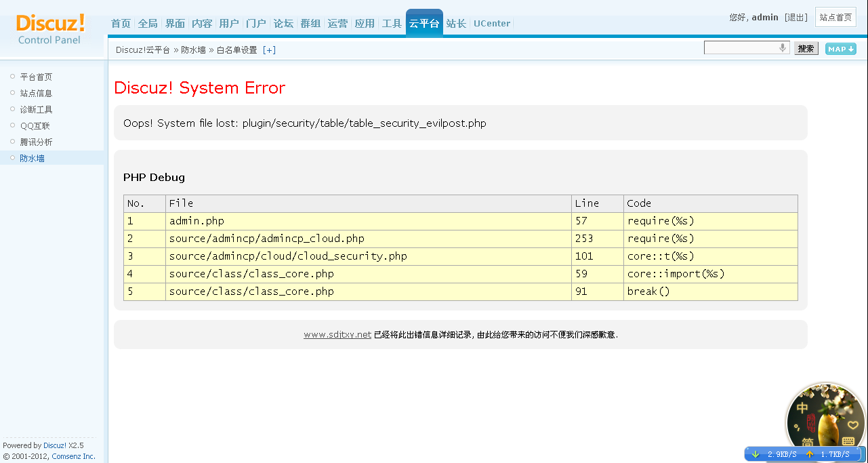
Task: Click line number 101 cell
Action: tap(598, 256)
